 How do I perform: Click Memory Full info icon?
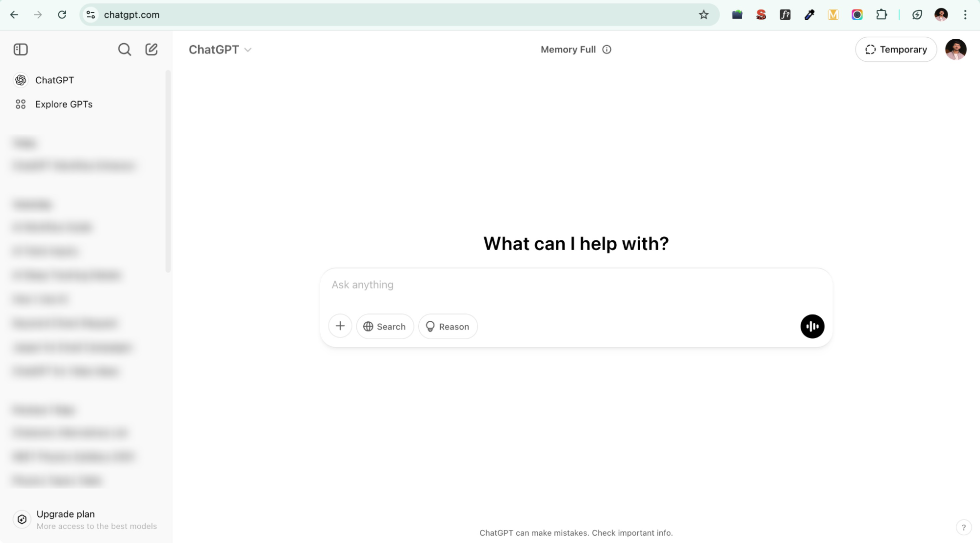point(607,50)
